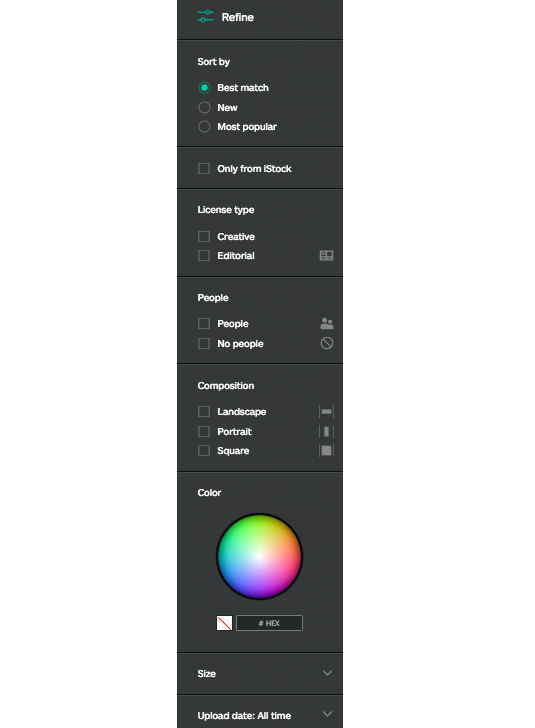The image size is (535, 728).
Task: Select the Best match radio button
Action: [x=204, y=87]
